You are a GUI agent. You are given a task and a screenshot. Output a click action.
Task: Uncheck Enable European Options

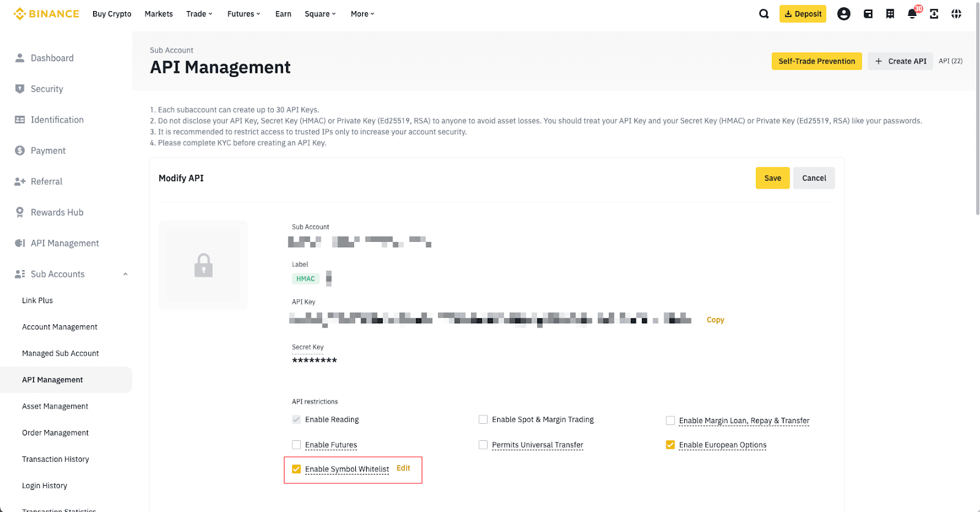[670, 445]
